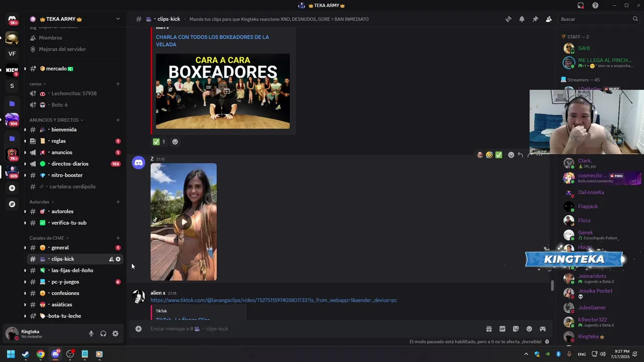Open Discover servers compass icon
644x362 pixels.
coord(12,204)
